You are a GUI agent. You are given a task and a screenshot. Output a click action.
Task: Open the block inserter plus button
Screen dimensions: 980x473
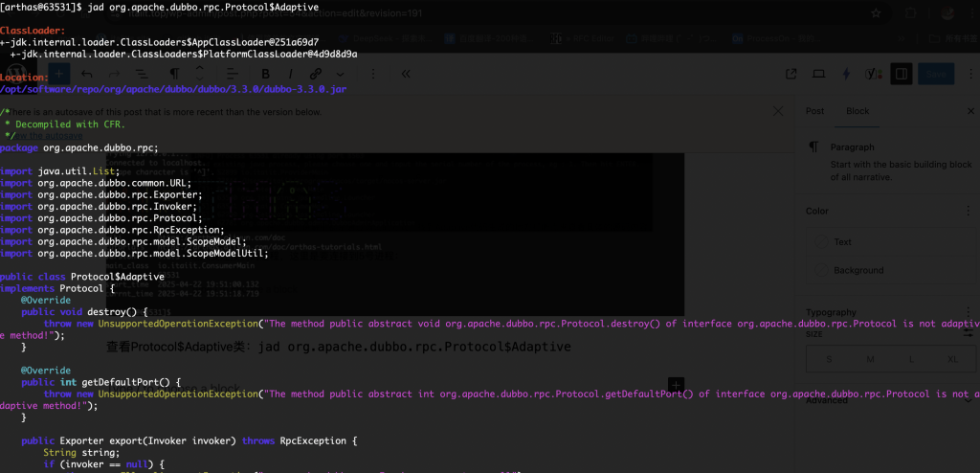click(58, 74)
